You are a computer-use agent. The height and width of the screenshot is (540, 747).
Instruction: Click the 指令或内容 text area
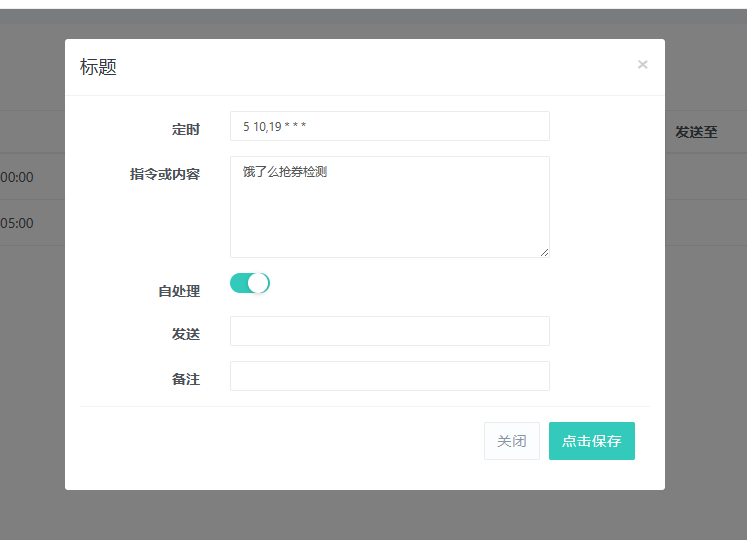[390, 207]
